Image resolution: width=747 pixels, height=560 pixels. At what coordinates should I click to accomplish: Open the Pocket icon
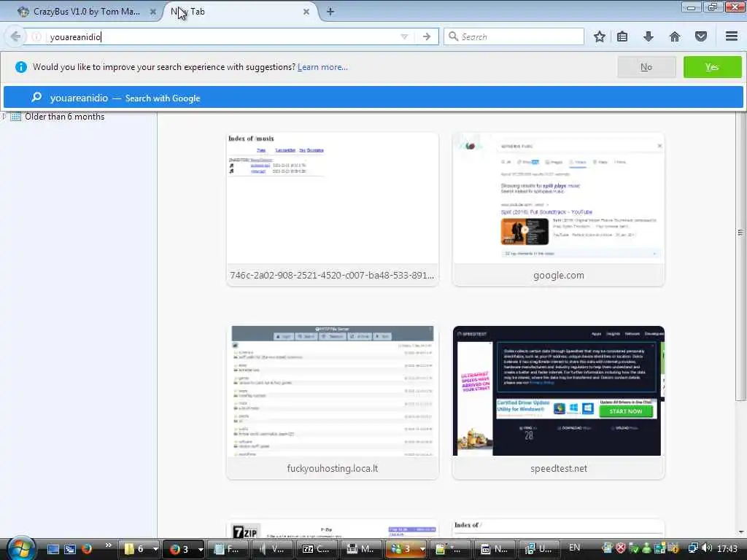[x=701, y=36]
